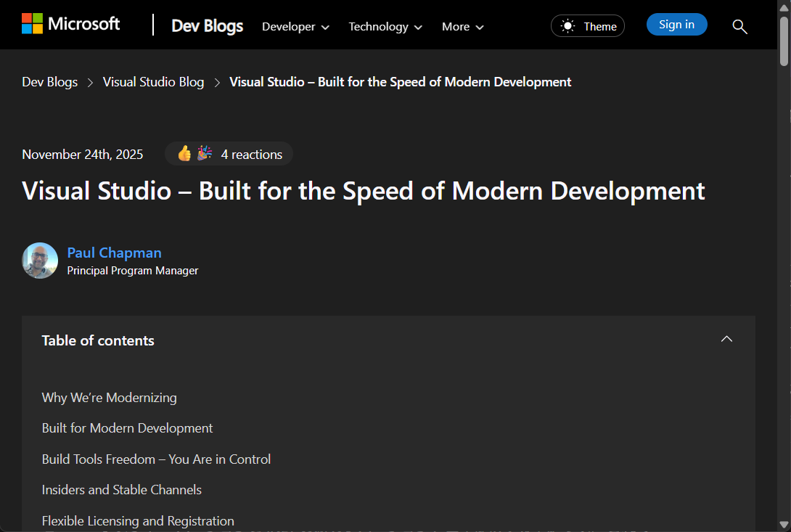Open the Visual Studio Blog breadcrumb

coord(153,82)
